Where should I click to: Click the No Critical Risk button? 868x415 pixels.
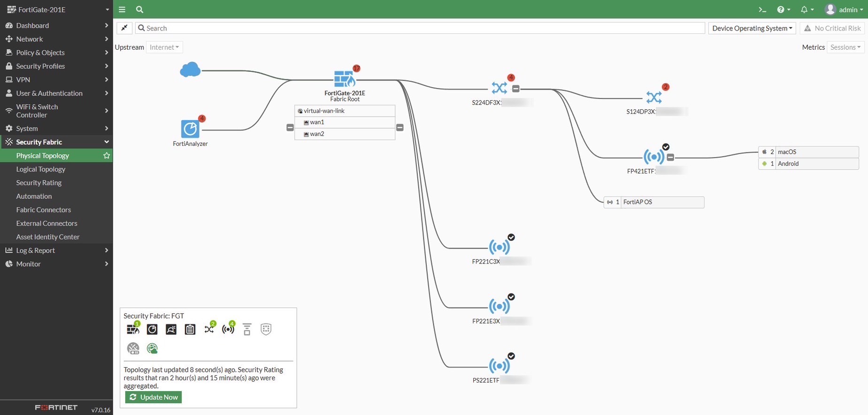[832, 28]
